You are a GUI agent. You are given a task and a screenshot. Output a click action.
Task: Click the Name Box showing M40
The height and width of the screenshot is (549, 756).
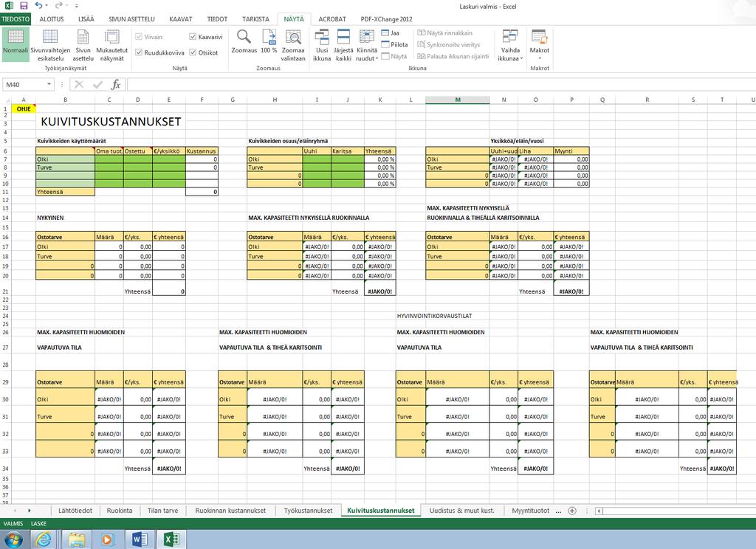[x=24, y=84]
